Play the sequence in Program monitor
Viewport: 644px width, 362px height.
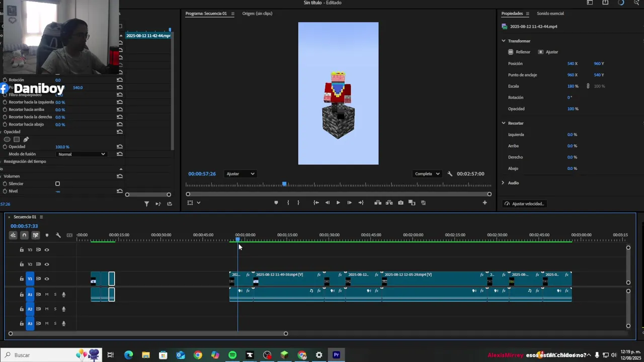(338, 203)
